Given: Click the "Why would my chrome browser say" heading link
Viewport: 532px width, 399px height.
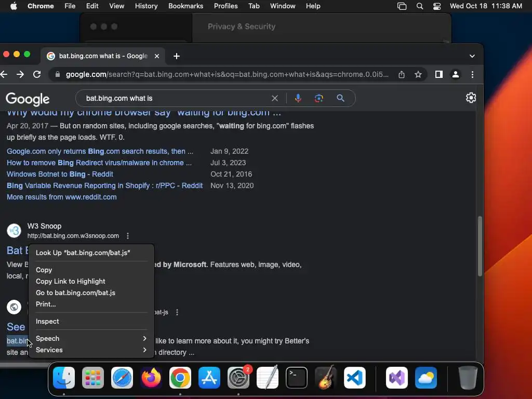Looking at the screenshot, I should (x=144, y=114).
